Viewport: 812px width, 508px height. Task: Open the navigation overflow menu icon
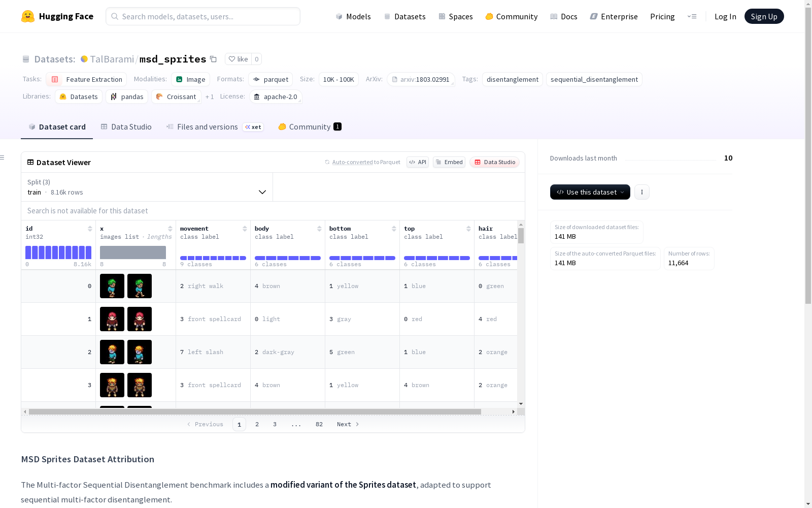(692, 16)
